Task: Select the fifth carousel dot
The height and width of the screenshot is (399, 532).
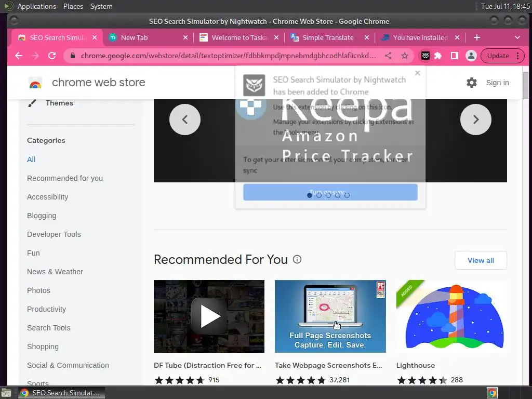Action: pos(347,195)
